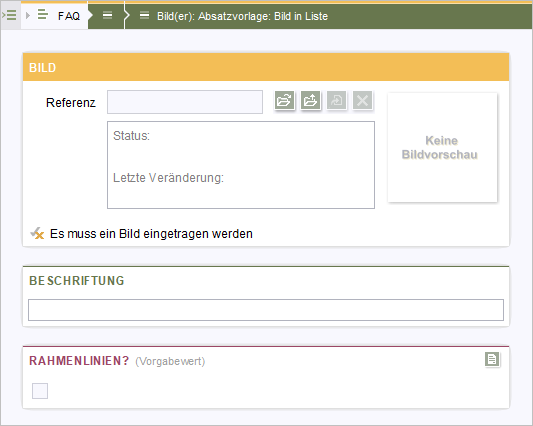Click the Referenz input field

(185, 102)
